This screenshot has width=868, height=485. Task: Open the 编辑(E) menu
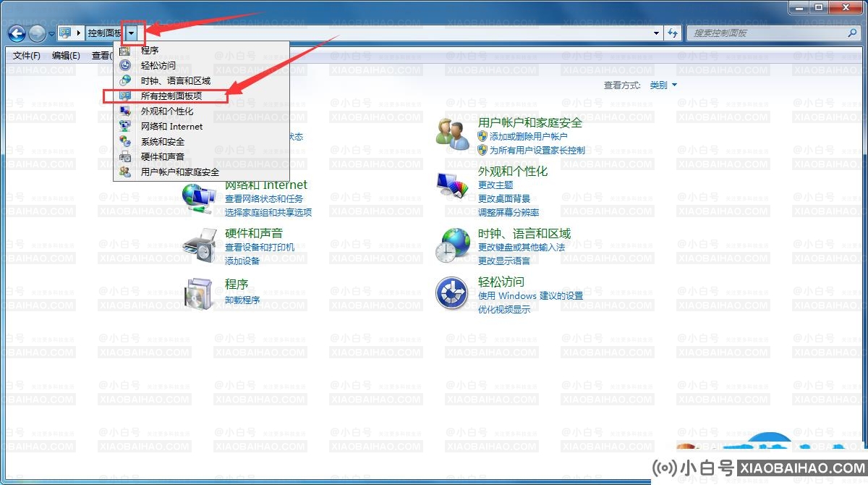[66, 56]
